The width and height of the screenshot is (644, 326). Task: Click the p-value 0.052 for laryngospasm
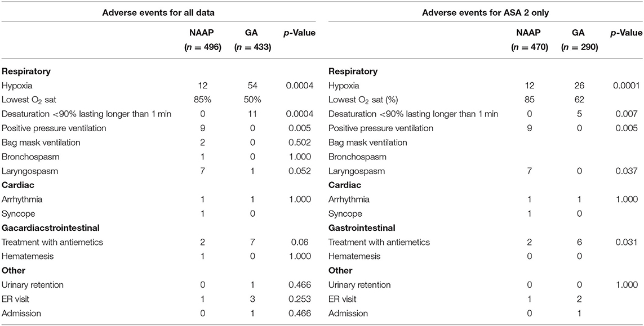(300, 171)
